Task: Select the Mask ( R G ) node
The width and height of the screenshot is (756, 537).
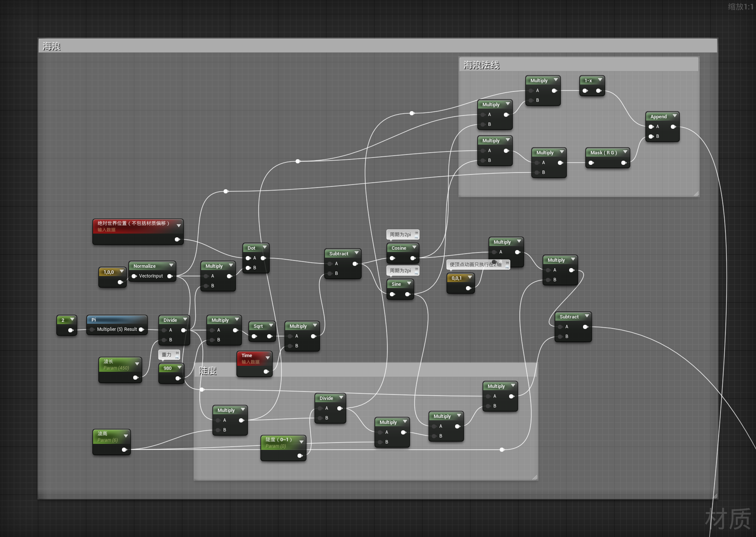Action: click(x=604, y=152)
